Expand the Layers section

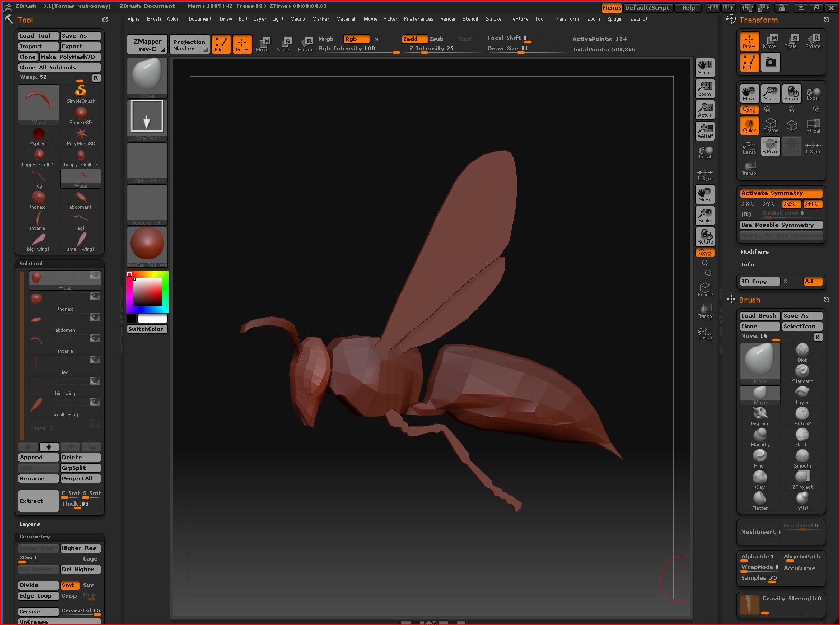(x=30, y=524)
